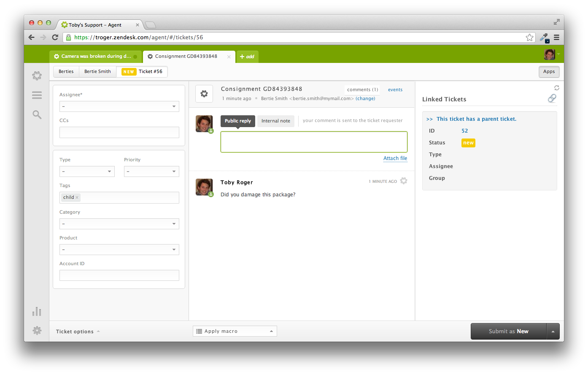The width and height of the screenshot is (588, 375).
Task: Remove the child tag from Tags
Action: 76,197
